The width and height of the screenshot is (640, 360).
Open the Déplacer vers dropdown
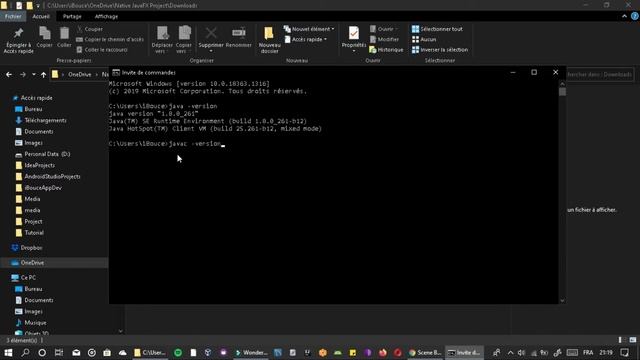tap(162, 40)
